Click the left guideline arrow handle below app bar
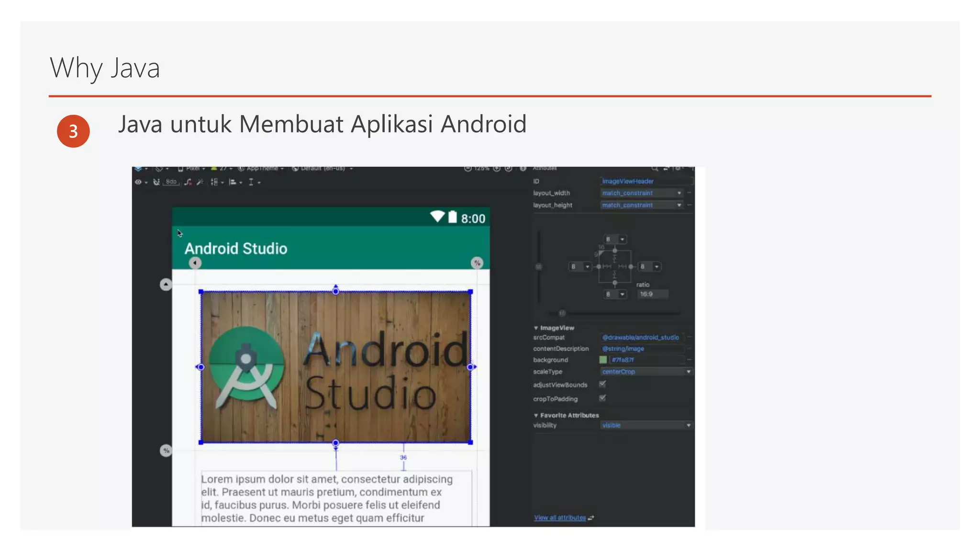The image size is (980, 551). [x=195, y=263]
